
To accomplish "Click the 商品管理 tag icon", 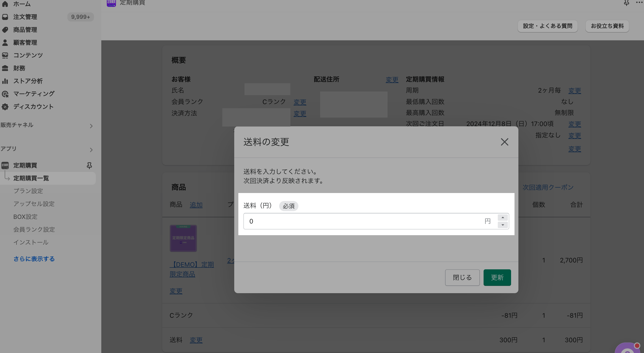I will [x=5, y=30].
